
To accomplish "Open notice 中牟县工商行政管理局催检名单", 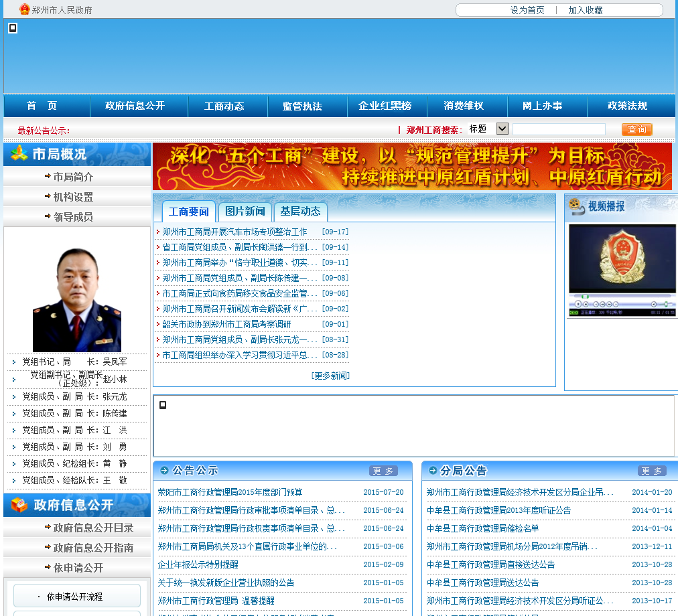I will [482, 528].
